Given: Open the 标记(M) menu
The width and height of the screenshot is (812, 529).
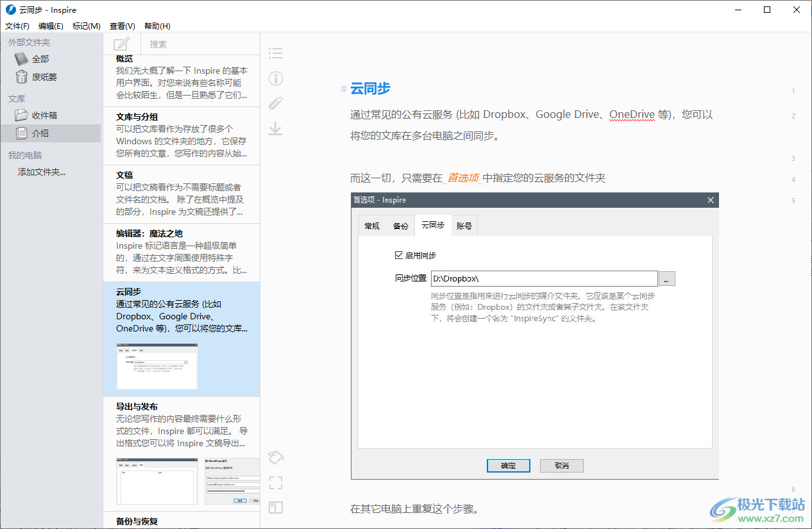Looking at the screenshot, I should point(86,26).
